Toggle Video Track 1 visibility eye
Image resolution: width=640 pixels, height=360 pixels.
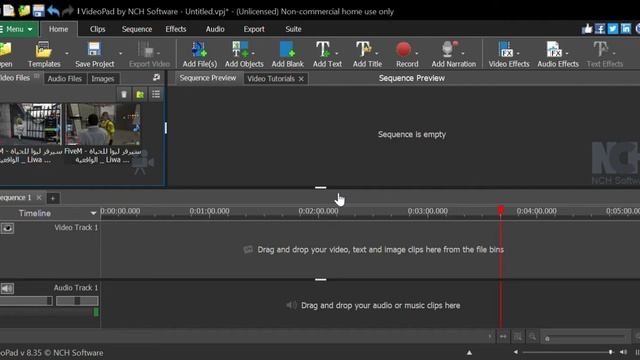(7, 228)
